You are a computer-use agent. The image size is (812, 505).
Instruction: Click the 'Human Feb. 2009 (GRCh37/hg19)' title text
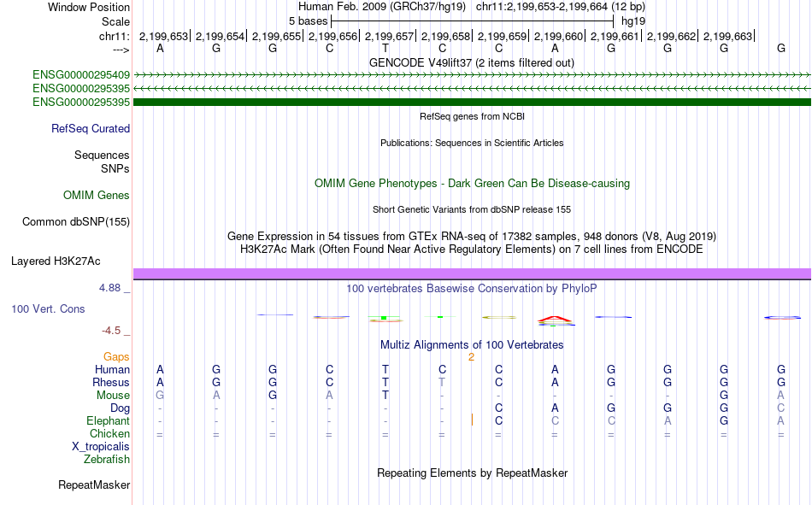tap(382, 7)
